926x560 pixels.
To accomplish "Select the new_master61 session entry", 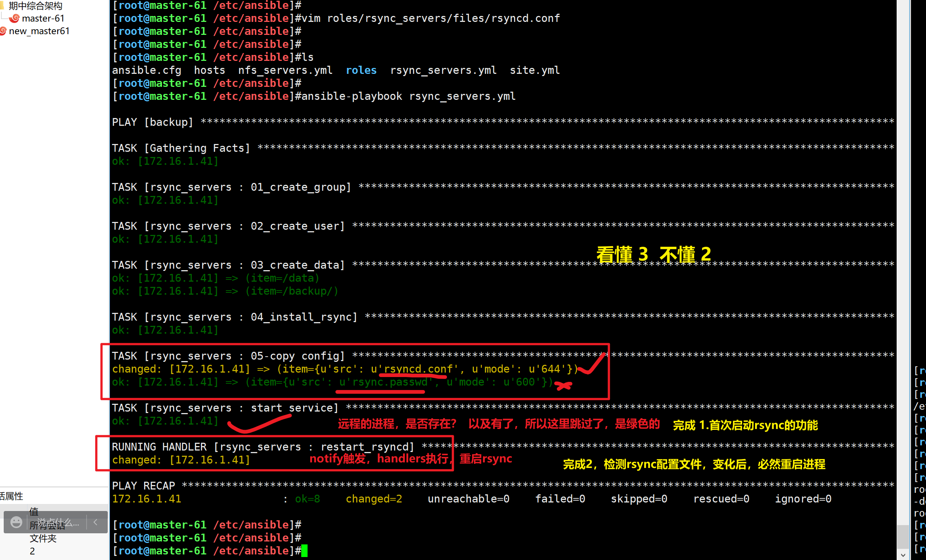I will coord(39,31).
